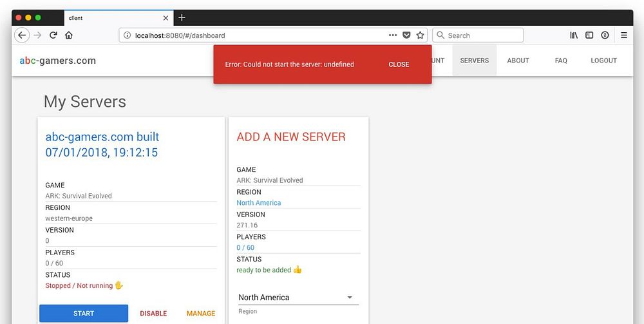Open page actions three-dot menu
The height and width of the screenshot is (324, 644).
pos(393,35)
